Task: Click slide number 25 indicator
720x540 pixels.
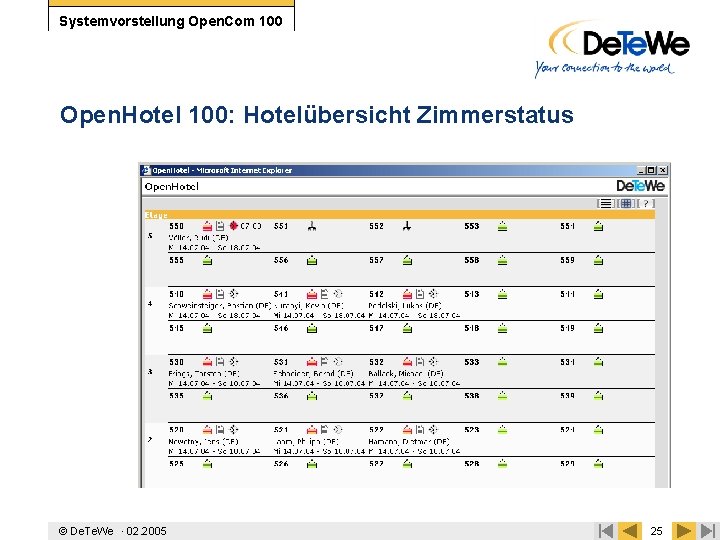Action: pos(656,531)
